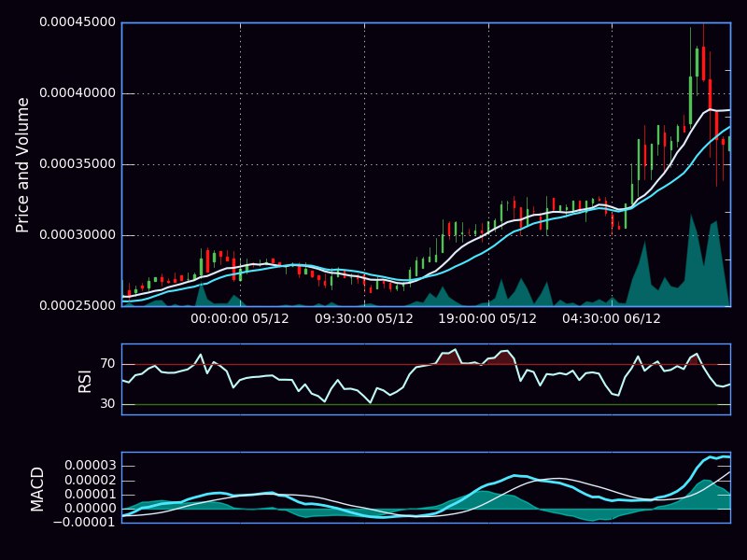Click the RSI 30 level label

coord(108,404)
